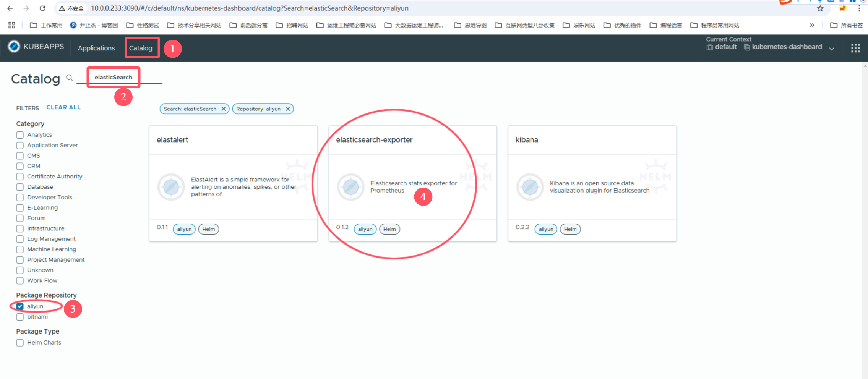Show more bookmarks with double chevron
Viewport: 868px width, 379px height.
point(812,25)
